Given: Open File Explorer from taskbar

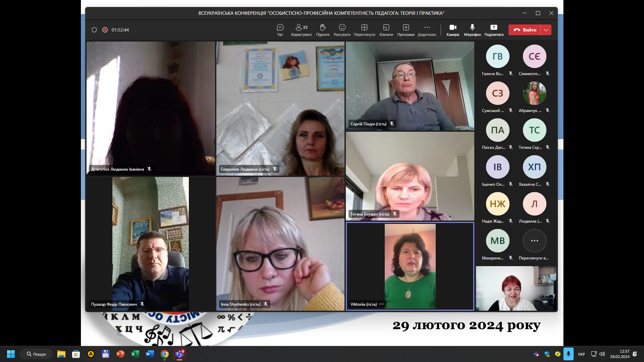Looking at the screenshot, I should pos(61,354).
